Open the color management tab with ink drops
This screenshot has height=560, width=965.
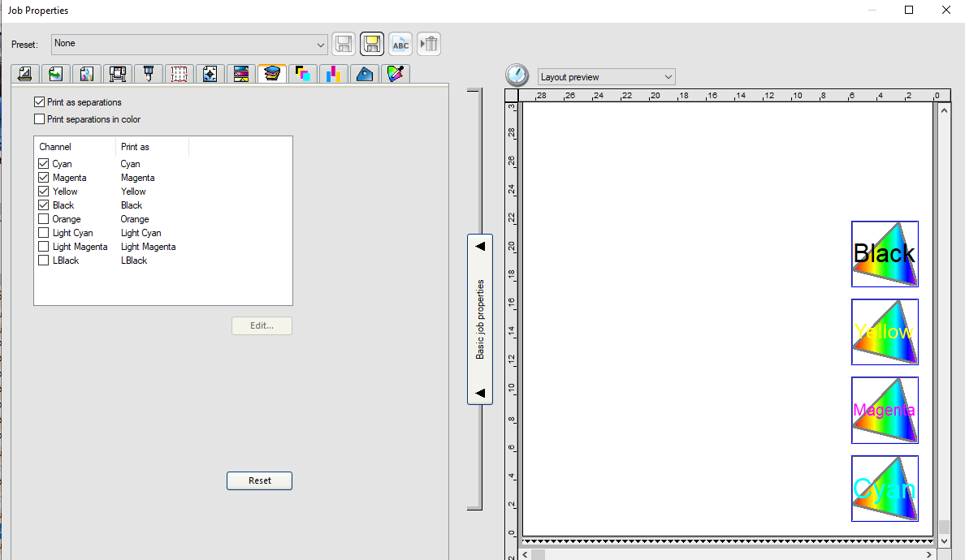point(87,74)
